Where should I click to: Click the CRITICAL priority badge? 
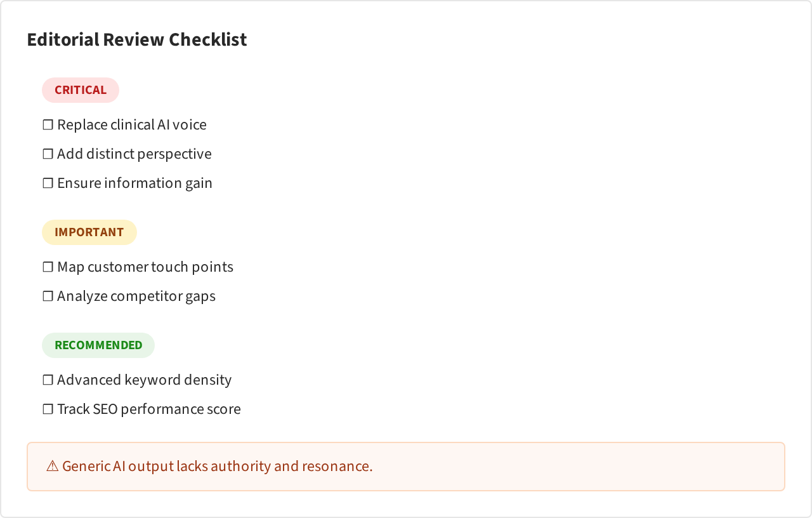pos(81,90)
